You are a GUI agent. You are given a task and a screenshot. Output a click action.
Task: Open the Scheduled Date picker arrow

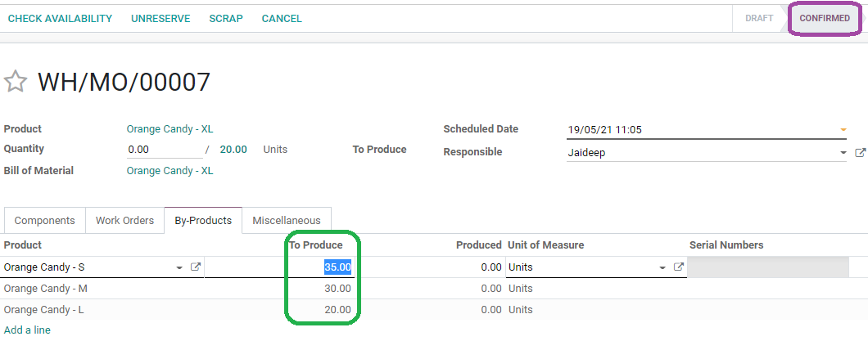click(843, 130)
